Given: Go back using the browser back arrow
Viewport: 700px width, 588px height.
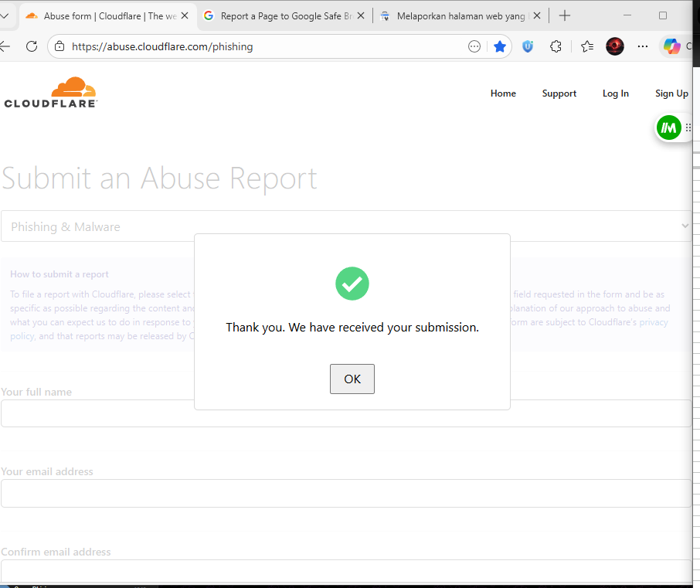Looking at the screenshot, I should pyautogui.click(x=5, y=46).
